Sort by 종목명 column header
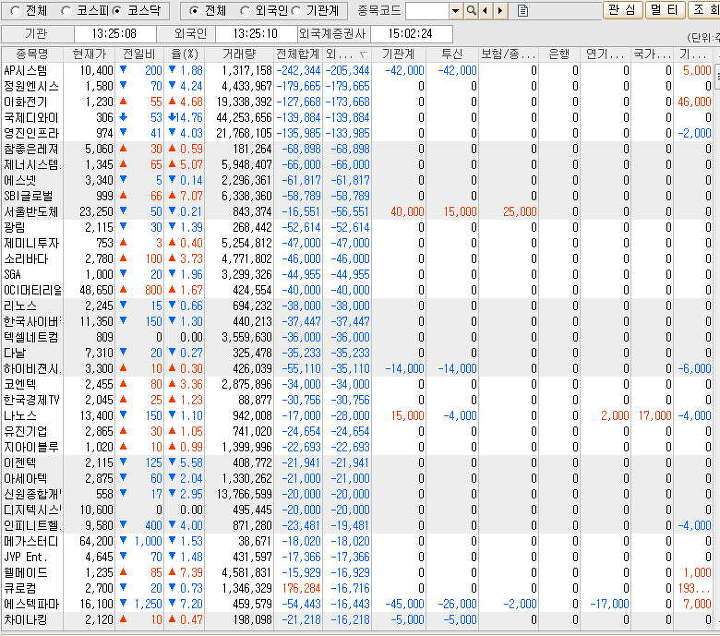The image size is (720, 636). tap(32, 54)
